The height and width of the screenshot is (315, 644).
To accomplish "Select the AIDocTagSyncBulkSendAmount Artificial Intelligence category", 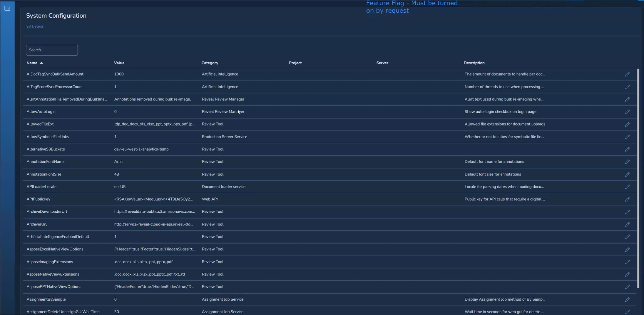I will tap(220, 74).
